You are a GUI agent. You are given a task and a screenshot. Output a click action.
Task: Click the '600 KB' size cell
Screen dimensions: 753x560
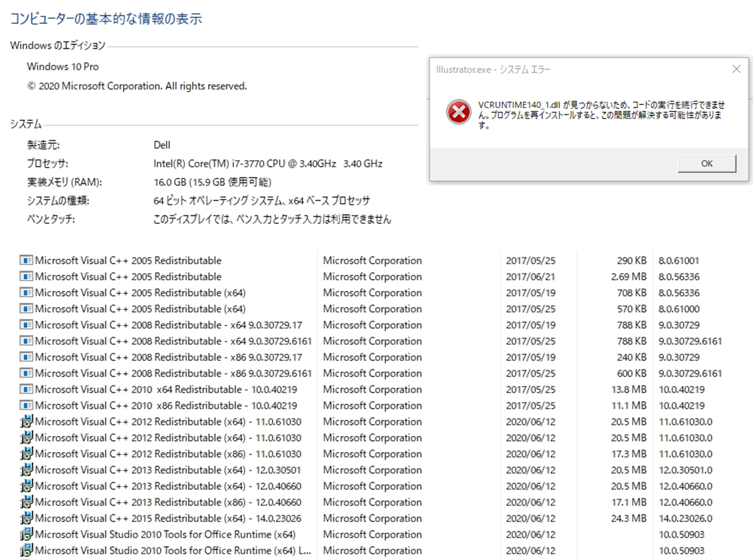[631, 374]
